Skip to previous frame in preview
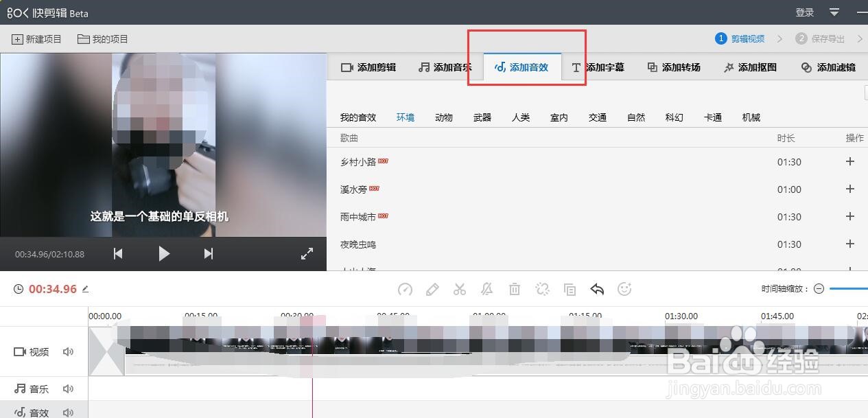868x418 pixels. pos(118,254)
